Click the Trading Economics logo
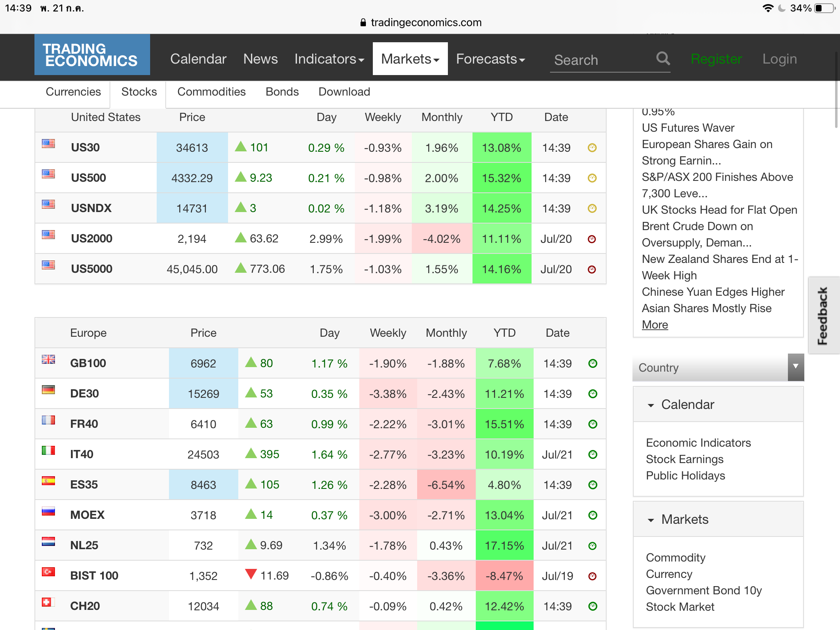840x630 pixels. [x=92, y=55]
